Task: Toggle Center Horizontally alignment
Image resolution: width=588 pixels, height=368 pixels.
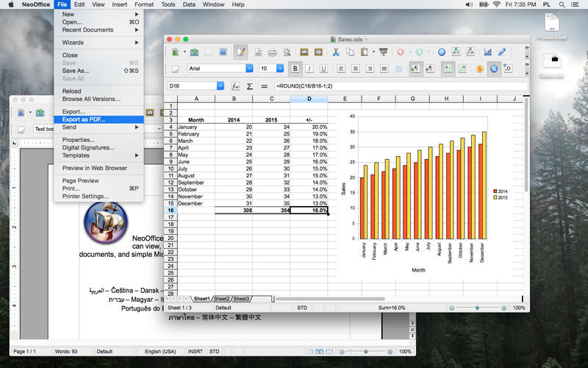Action: (x=356, y=68)
